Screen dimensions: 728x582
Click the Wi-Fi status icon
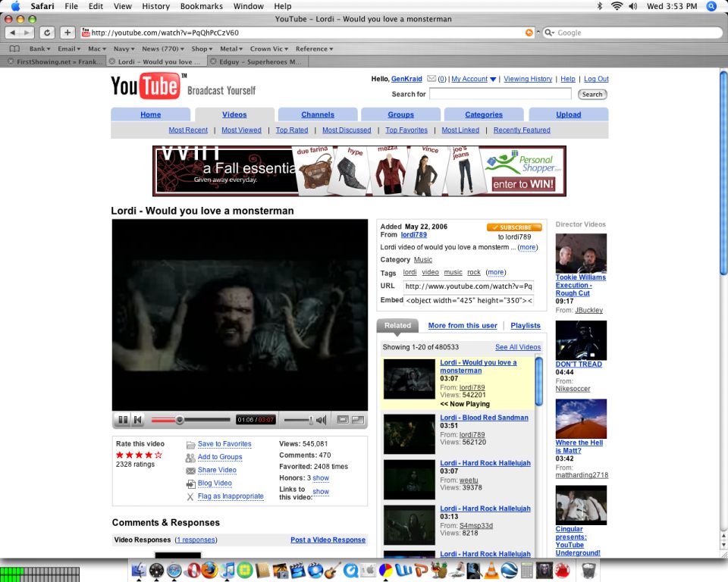tap(617, 6)
